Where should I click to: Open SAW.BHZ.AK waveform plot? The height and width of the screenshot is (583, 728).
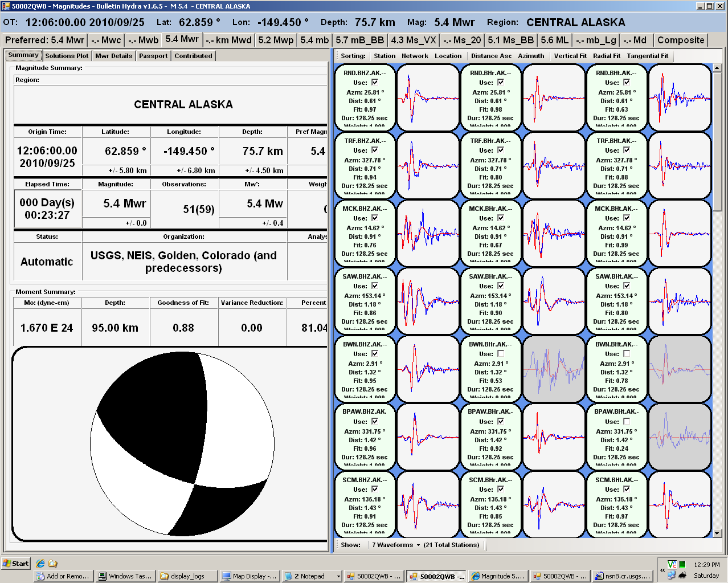coord(428,300)
